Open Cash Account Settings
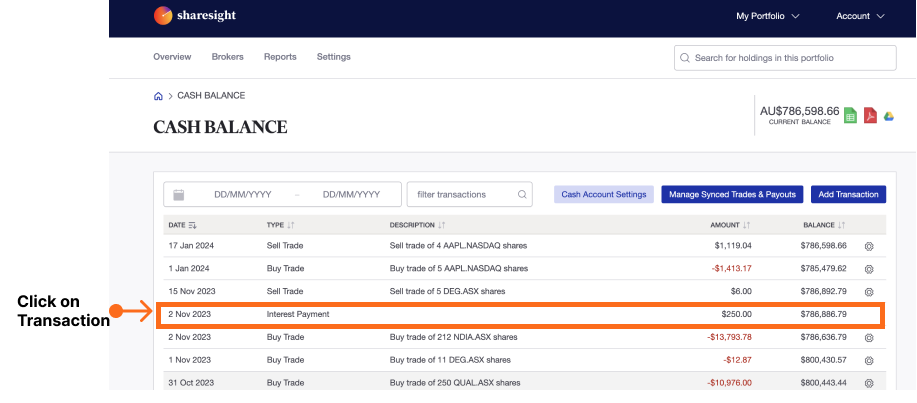The width and height of the screenshot is (917, 403). 604,194
